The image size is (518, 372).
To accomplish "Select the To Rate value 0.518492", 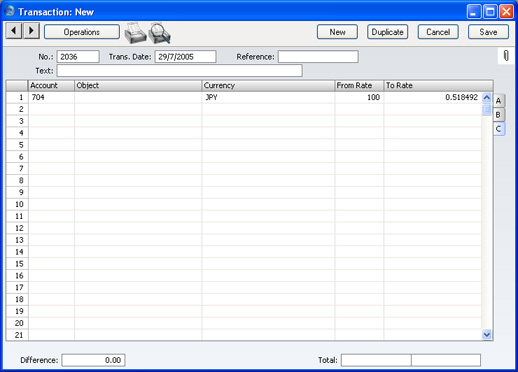I will (x=432, y=97).
